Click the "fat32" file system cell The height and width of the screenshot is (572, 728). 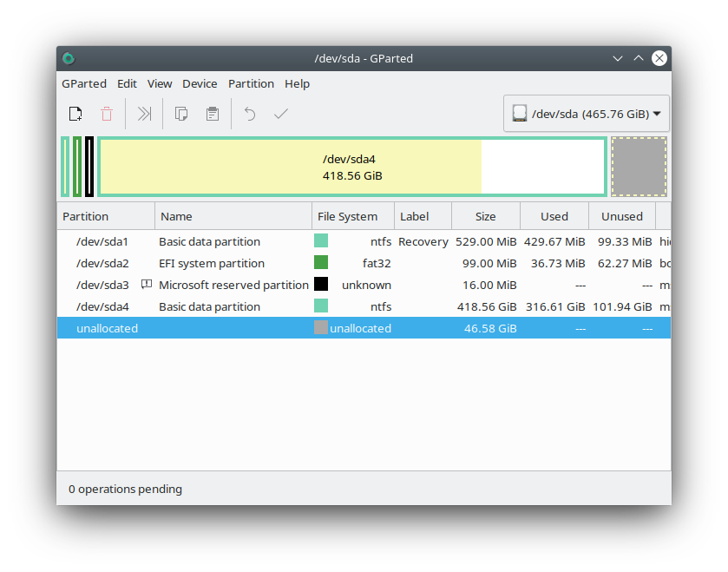tap(377, 263)
